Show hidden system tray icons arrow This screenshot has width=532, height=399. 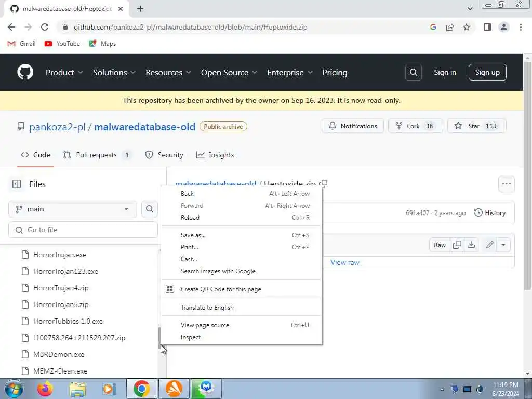pyautogui.click(x=442, y=390)
